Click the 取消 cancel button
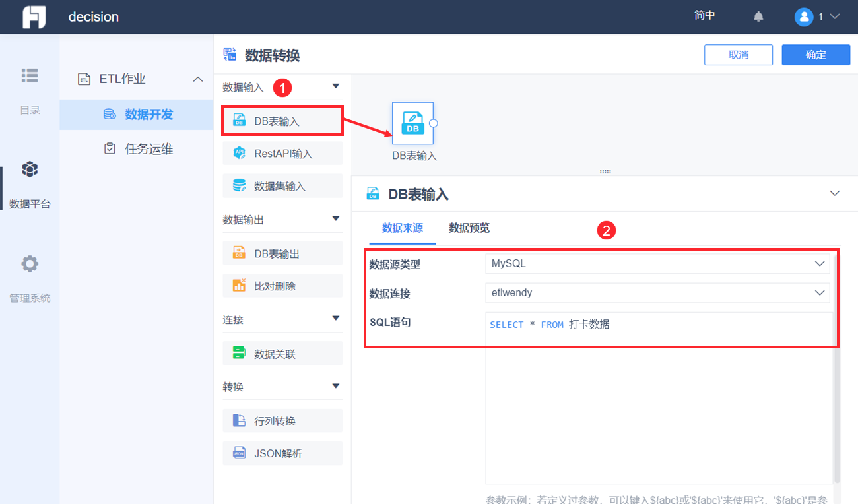The width and height of the screenshot is (858, 504). pos(739,55)
